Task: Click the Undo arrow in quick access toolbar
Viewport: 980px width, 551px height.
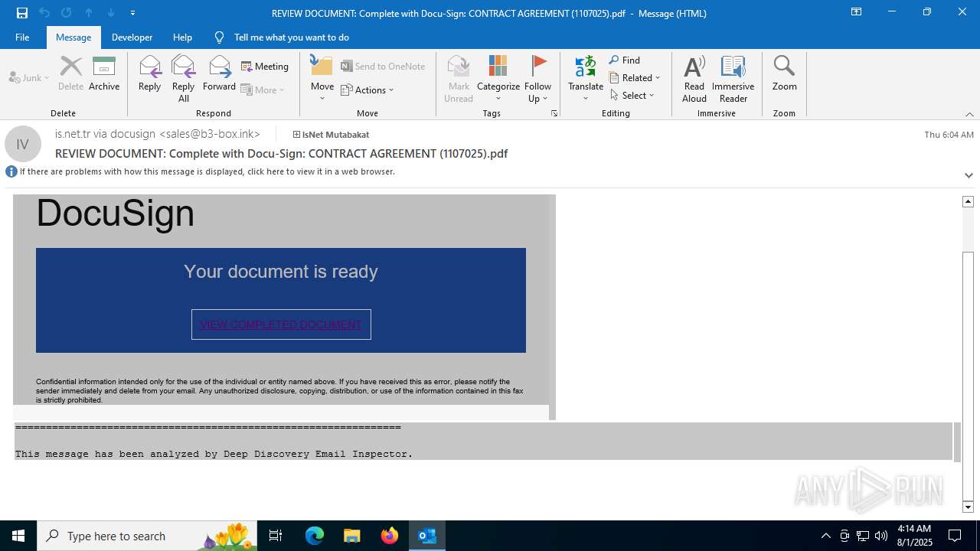Action: pyautogui.click(x=44, y=12)
